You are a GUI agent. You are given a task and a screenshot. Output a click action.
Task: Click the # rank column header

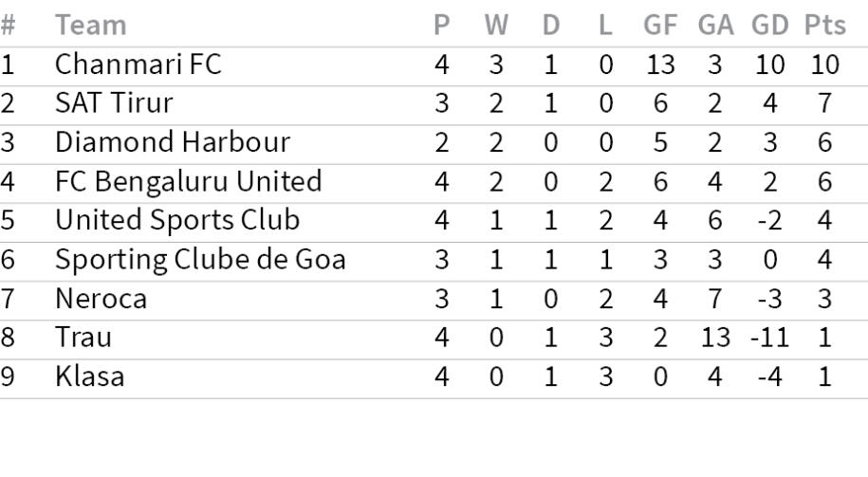(x=8, y=25)
